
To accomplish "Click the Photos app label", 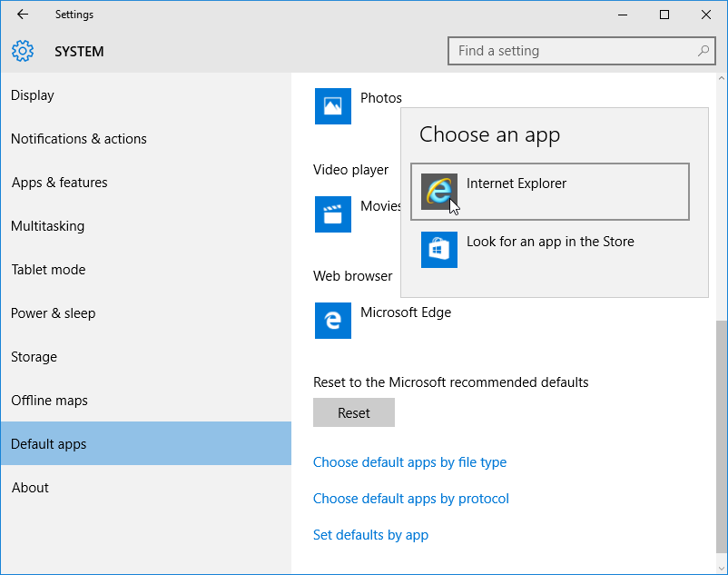I will tap(381, 98).
